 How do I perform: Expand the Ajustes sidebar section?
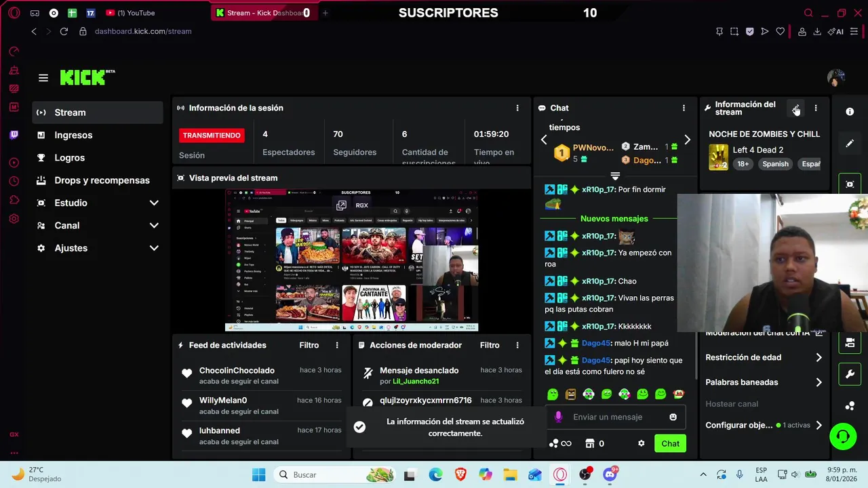click(98, 248)
